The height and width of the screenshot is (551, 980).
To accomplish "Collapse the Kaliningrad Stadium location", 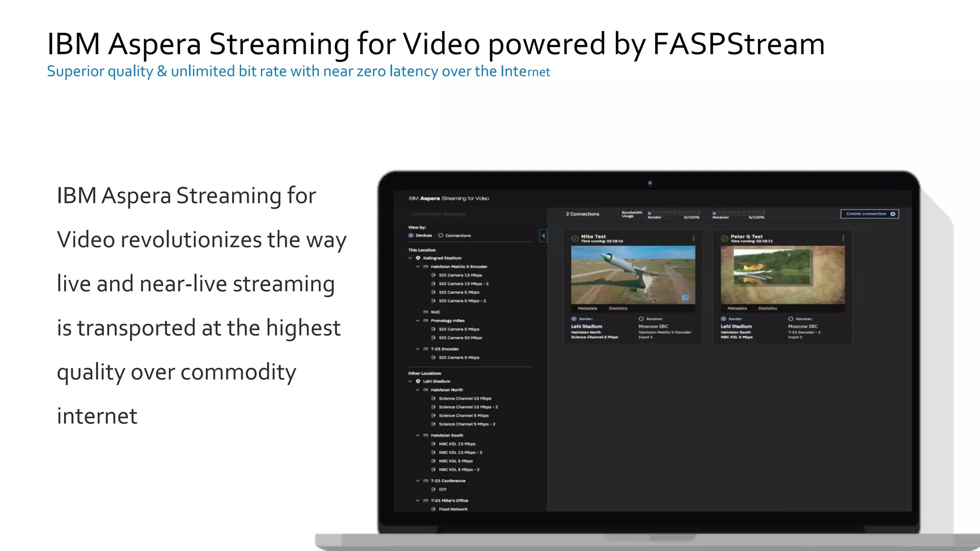I will click(410, 258).
